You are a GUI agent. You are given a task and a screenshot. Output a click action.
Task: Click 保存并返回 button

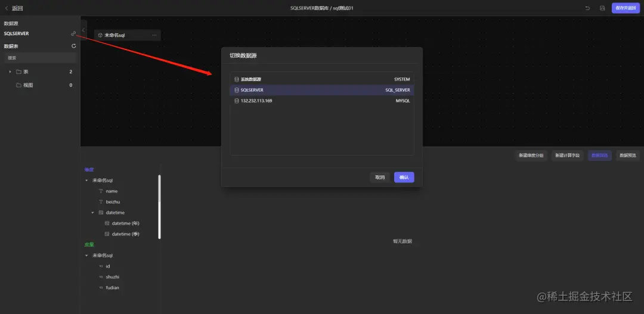pos(626,8)
